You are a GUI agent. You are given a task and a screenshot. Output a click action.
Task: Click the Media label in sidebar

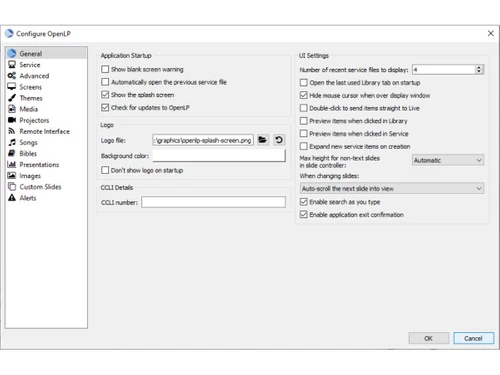(x=28, y=109)
